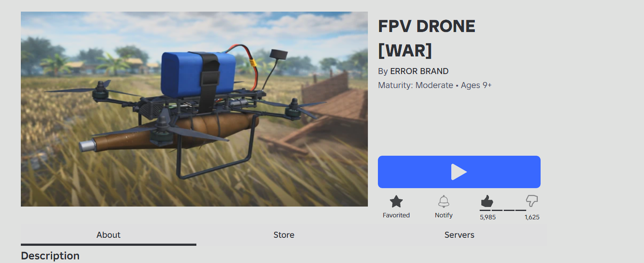Dislike the game with thumbs down icon

click(x=532, y=201)
